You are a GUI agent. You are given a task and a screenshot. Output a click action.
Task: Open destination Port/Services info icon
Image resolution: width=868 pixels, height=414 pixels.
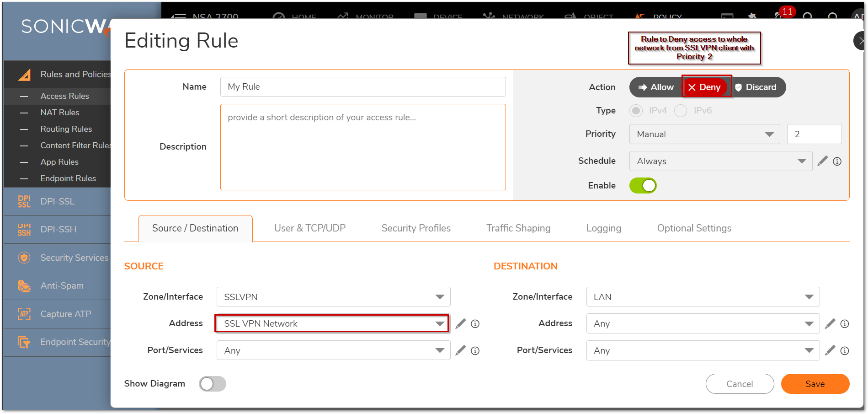click(845, 351)
